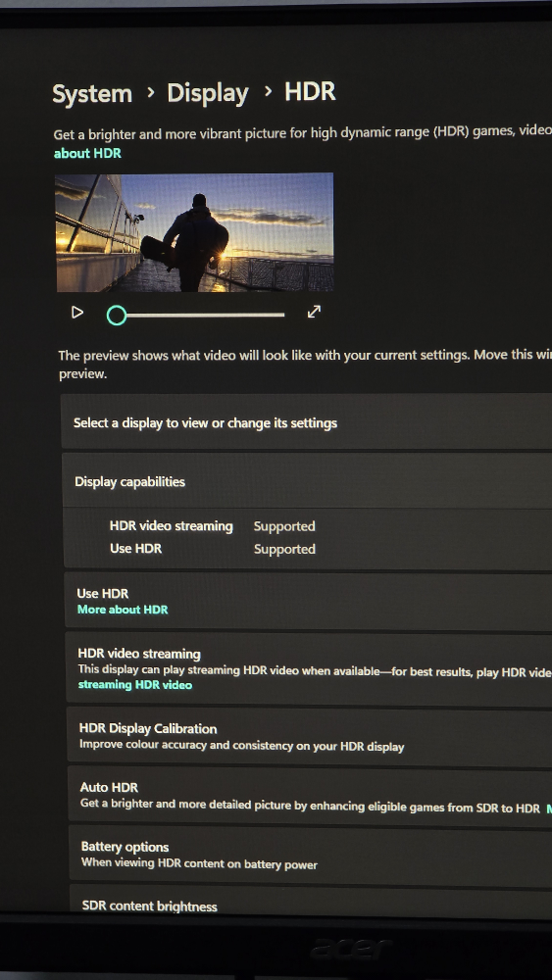Click the video preview seek slider handle
The image size is (552, 980).
point(117,316)
